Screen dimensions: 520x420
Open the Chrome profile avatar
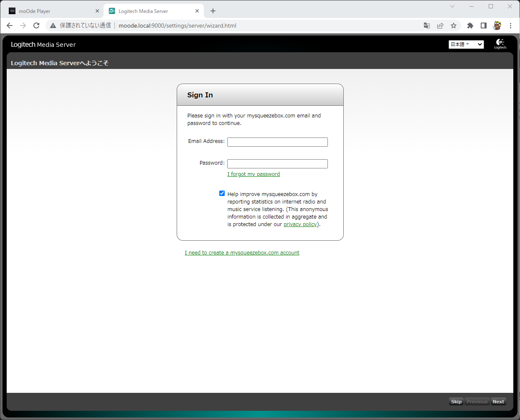(497, 25)
